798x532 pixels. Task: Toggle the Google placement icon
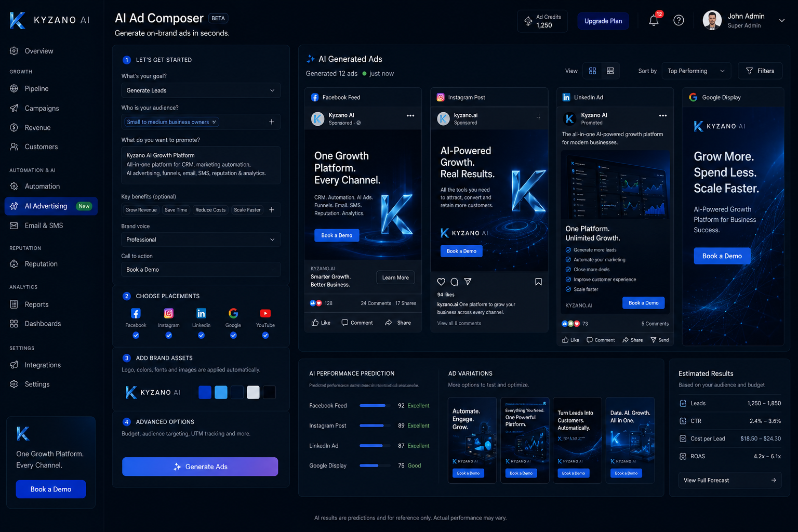click(x=233, y=313)
